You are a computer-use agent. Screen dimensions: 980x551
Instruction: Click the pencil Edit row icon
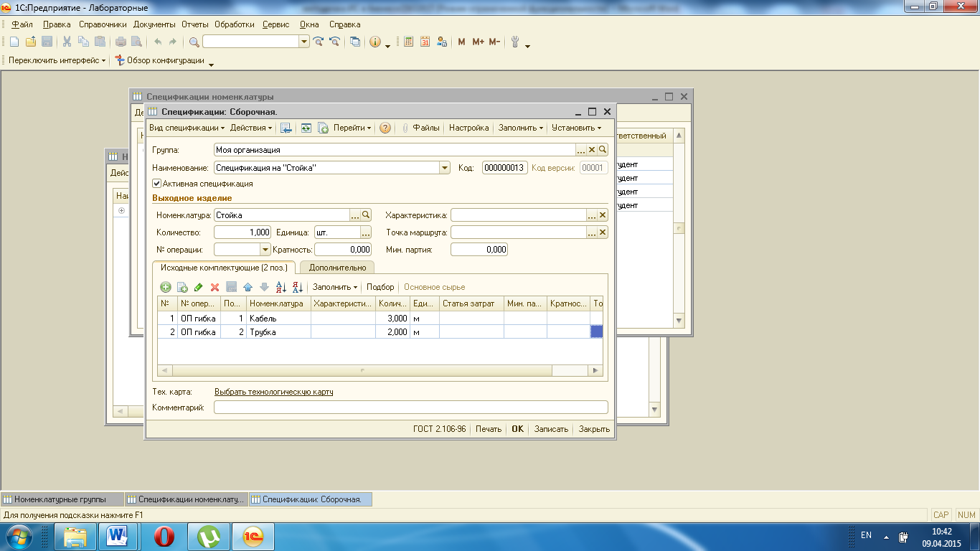click(199, 287)
